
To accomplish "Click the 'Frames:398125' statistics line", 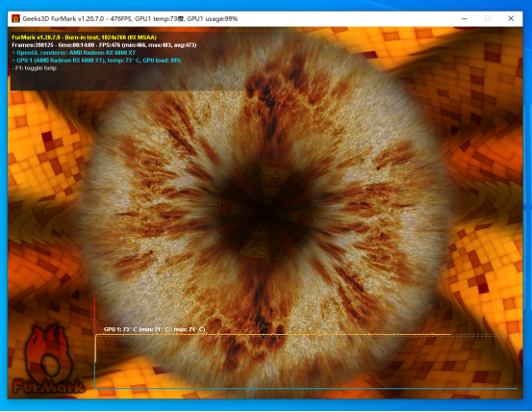I will [x=104, y=45].
